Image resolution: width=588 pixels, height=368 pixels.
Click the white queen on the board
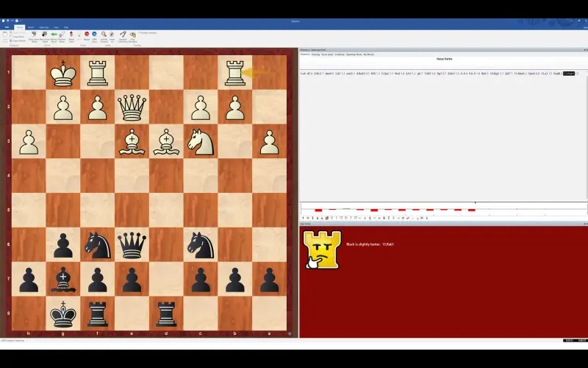[132, 108]
